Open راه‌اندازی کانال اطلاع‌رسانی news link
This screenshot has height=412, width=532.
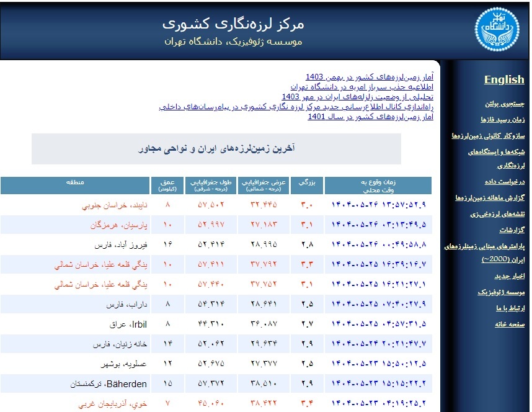pos(296,107)
